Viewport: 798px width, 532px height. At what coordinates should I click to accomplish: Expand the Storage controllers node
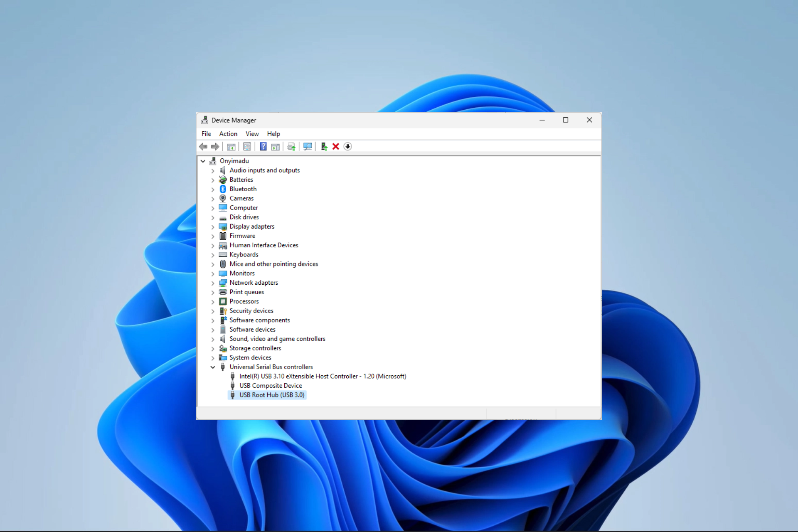coord(213,348)
